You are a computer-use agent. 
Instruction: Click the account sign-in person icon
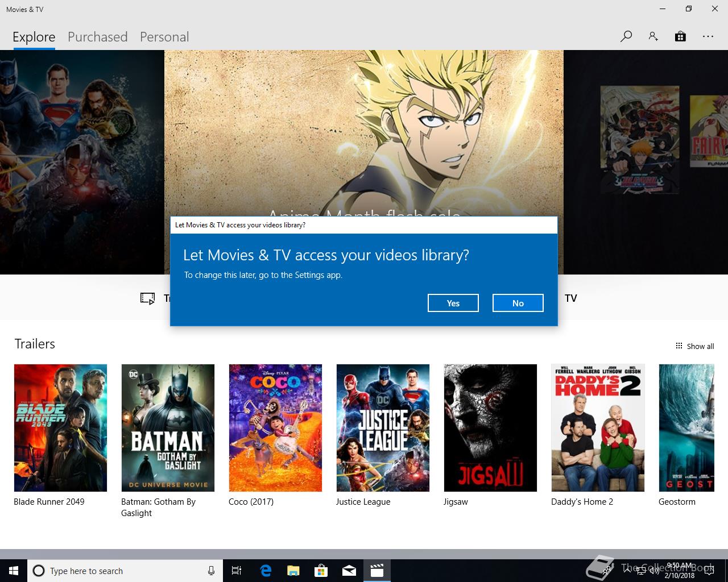click(x=653, y=36)
